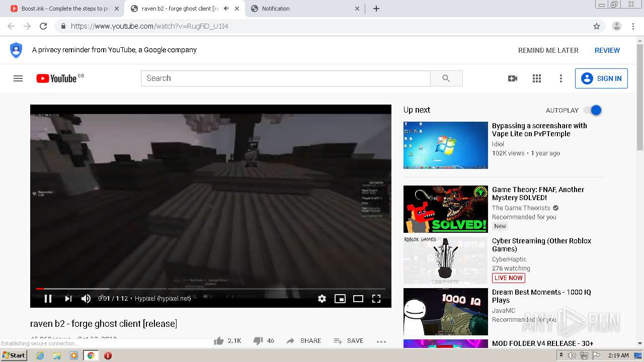The width and height of the screenshot is (644, 362).
Task: Go back to the previous page
Action: 11,26
